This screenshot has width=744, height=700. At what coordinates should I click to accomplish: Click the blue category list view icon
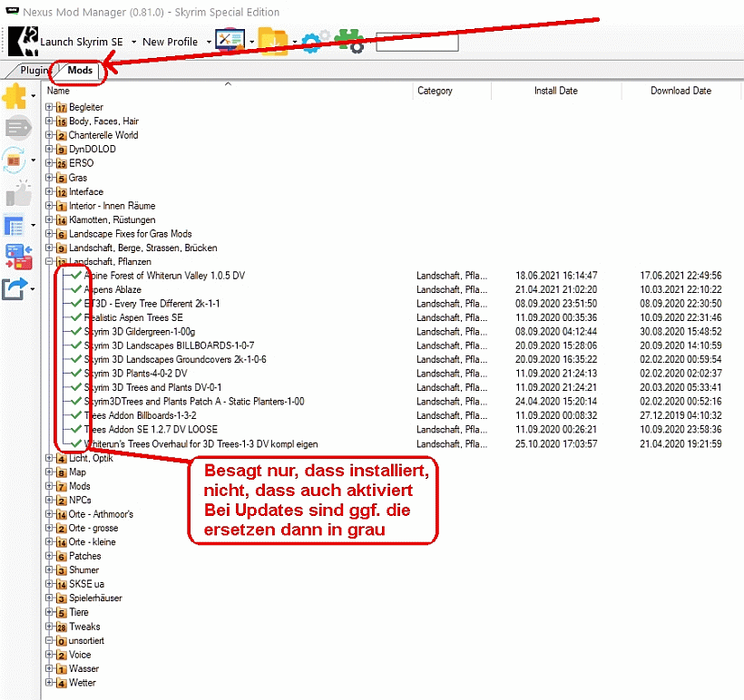click(x=15, y=225)
